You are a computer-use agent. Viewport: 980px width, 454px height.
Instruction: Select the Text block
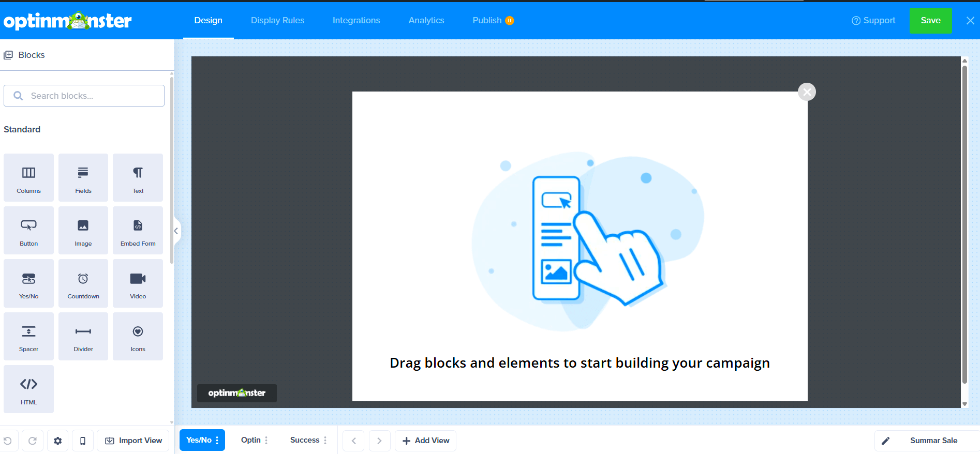tap(138, 177)
